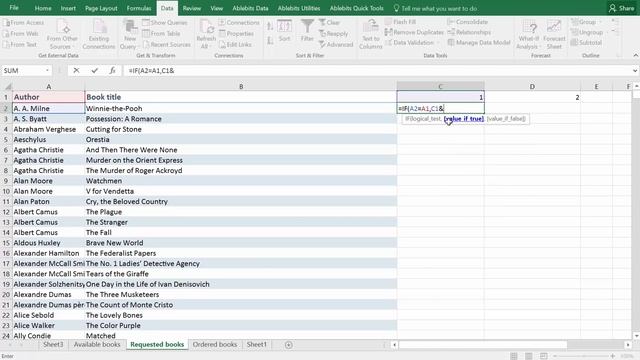Click cell 'The Plague'
Viewport: 640px width, 360px height.
(x=240, y=212)
